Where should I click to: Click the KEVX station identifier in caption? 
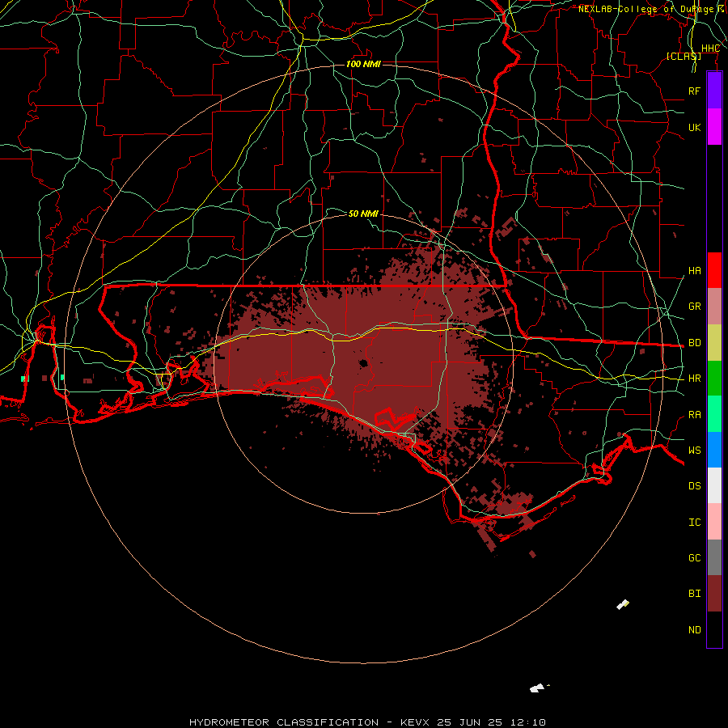click(x=416, y=722)
